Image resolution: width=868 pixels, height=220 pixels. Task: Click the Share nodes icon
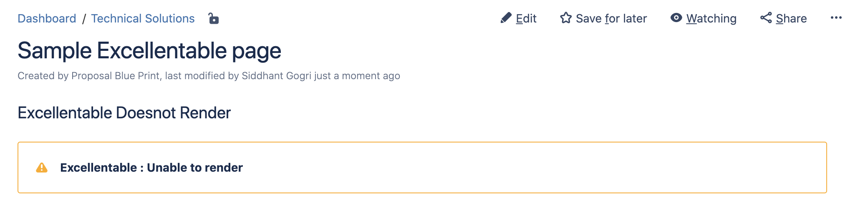(x=766, y=18)
